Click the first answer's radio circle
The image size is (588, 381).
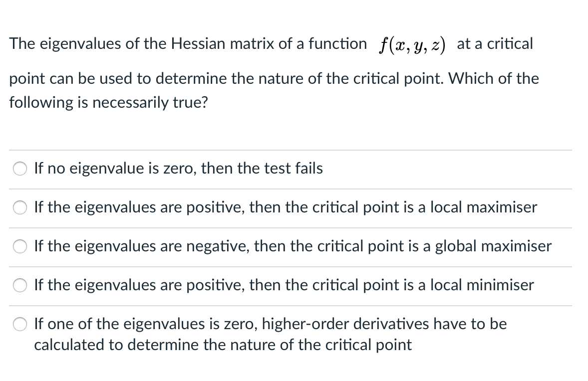19,169
